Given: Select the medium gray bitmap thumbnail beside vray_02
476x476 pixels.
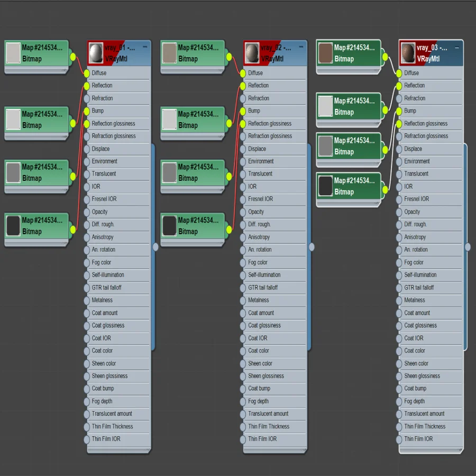Looking at the screenshot, I should [x=169, y=172].
